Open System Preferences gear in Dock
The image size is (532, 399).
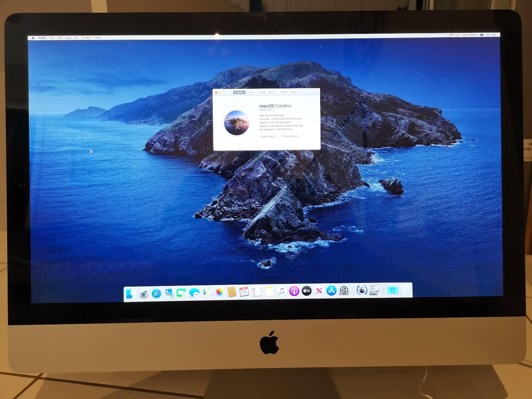point(344,290)
